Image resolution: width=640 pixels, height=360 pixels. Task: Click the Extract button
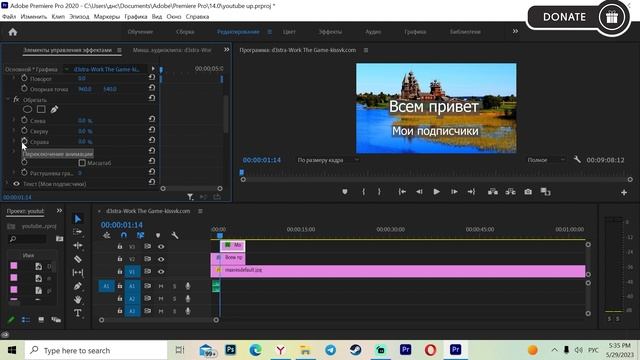point(510,191)
